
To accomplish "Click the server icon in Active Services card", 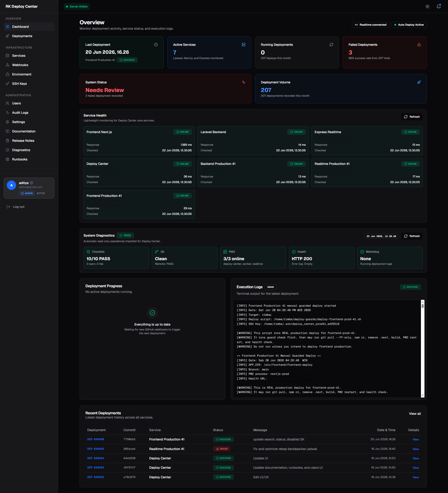I will tap(244, 45).
